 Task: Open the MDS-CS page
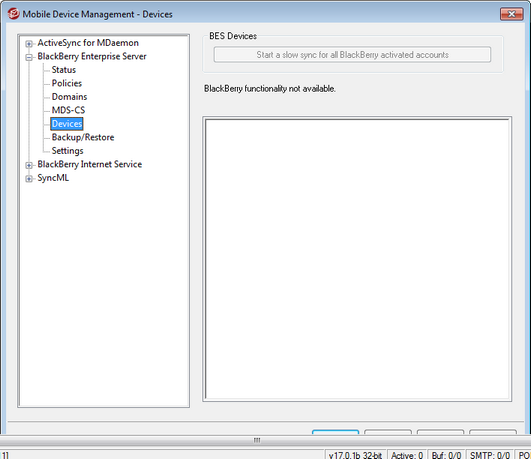[68, 110]
